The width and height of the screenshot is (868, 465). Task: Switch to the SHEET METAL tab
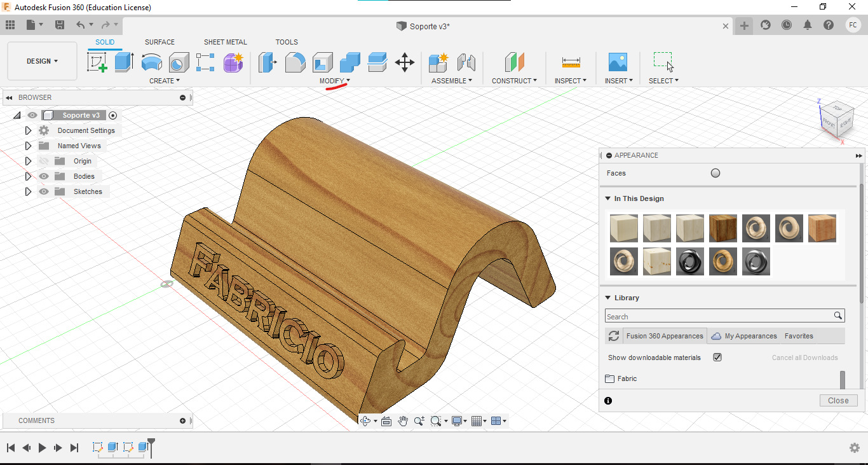pos(225,42)
